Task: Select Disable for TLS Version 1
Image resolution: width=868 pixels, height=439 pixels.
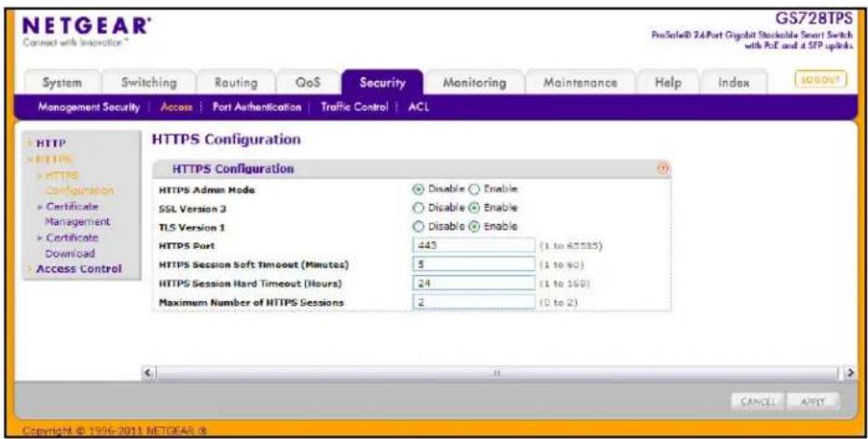Action: tap(419, 226)
